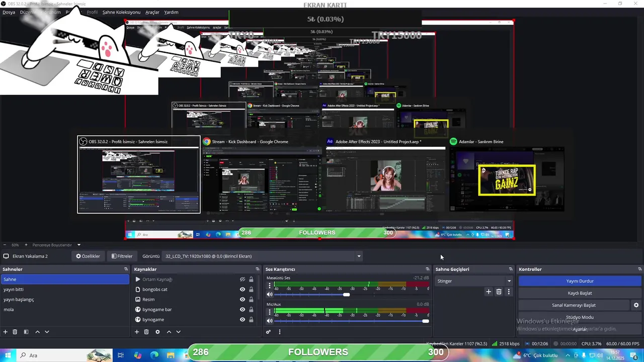644x362 pixels.
Task: Show the hidden Ortam Kaynağı source
Action: (243, 280)
